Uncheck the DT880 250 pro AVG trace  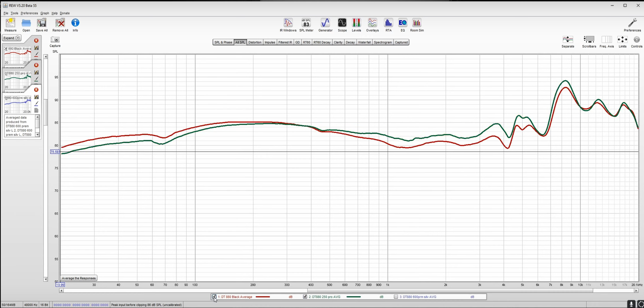pyautogui.click(x=305, y=297)
